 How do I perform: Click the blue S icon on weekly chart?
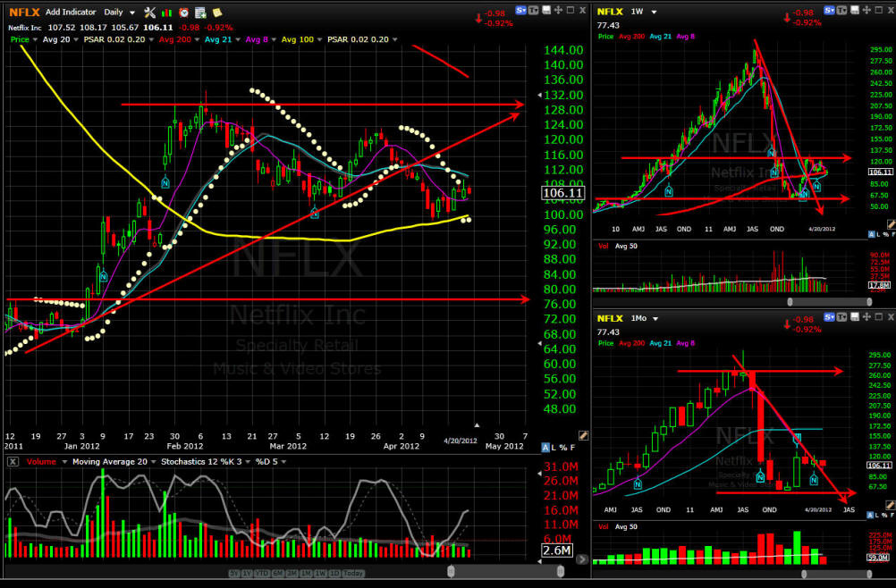829,10
